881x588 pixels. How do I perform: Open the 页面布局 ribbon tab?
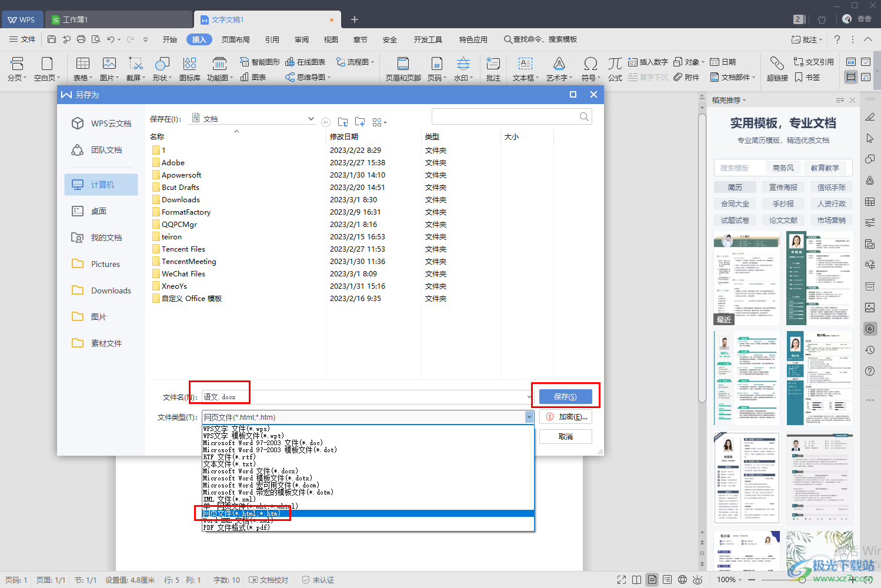(236, 39)
